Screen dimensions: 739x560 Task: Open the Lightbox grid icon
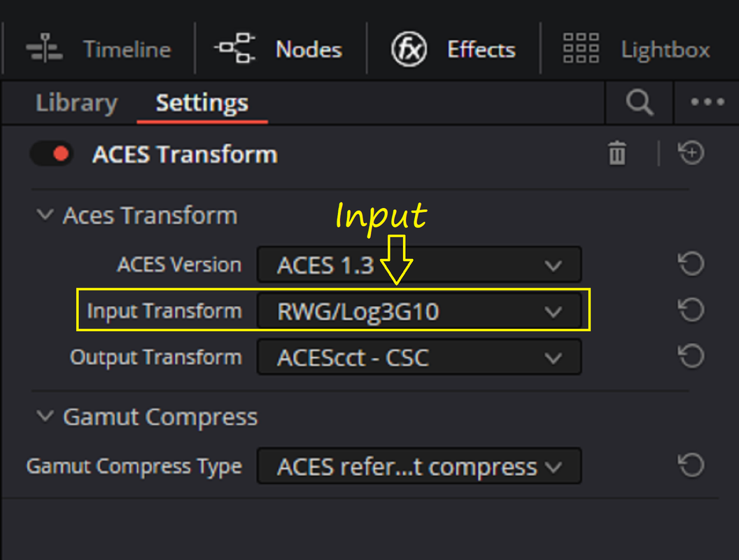pos(581,48)
